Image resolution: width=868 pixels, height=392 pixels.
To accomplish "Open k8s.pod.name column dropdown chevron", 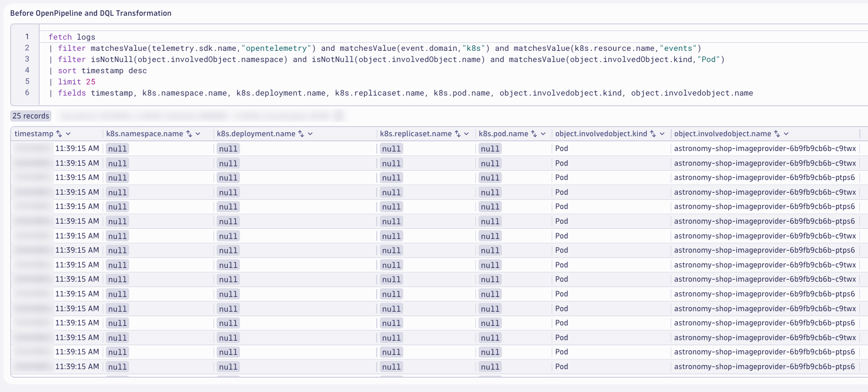I will point(543,134).
